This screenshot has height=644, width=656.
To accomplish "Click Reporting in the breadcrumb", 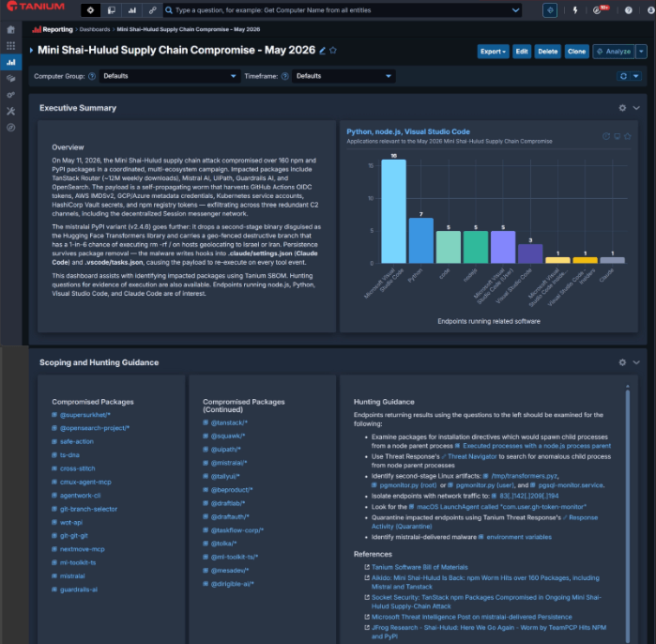I will click(57, 29).
